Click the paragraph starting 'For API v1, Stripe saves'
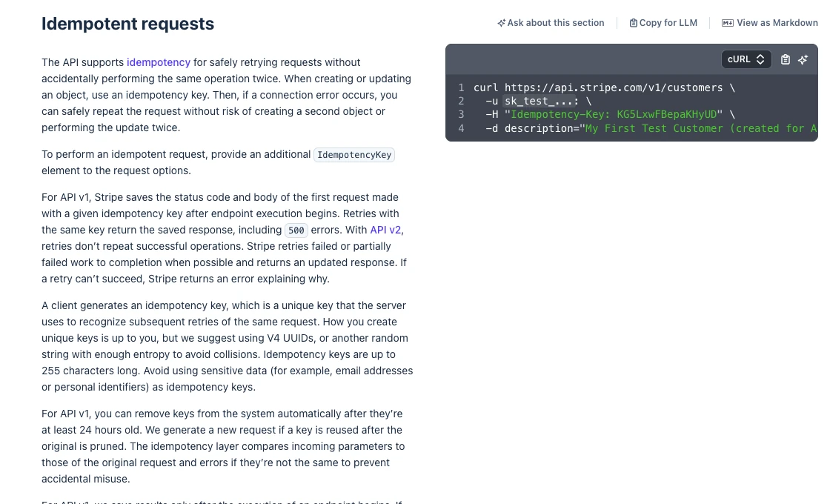The height and width of the screenshot is (504, 830). pos(225,238)
